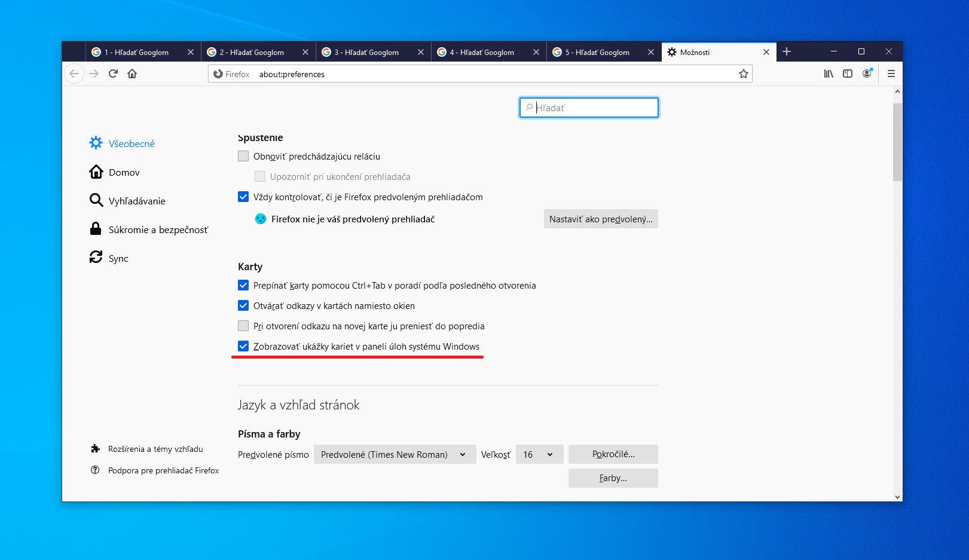
Task: Reload the current page
Action: click(x=113, y=74)
